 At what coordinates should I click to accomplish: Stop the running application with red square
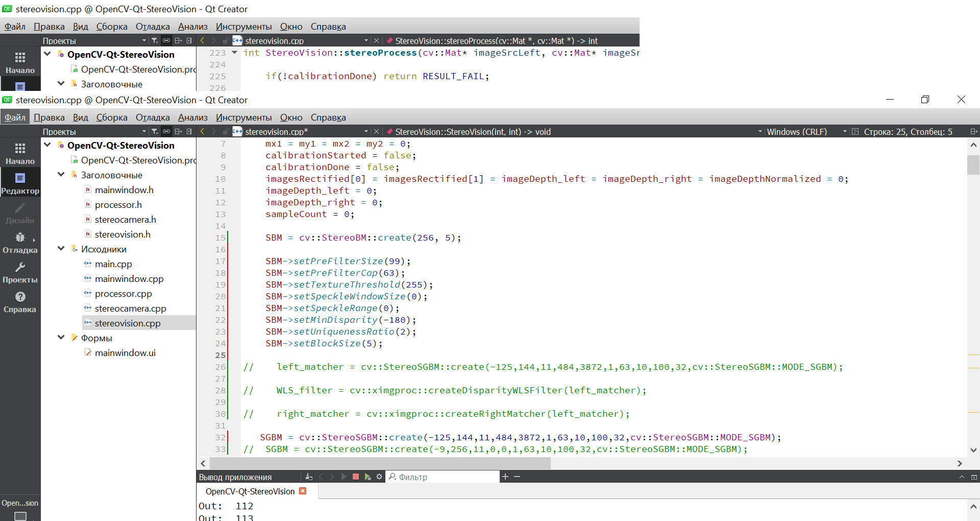tap(356, 477)
